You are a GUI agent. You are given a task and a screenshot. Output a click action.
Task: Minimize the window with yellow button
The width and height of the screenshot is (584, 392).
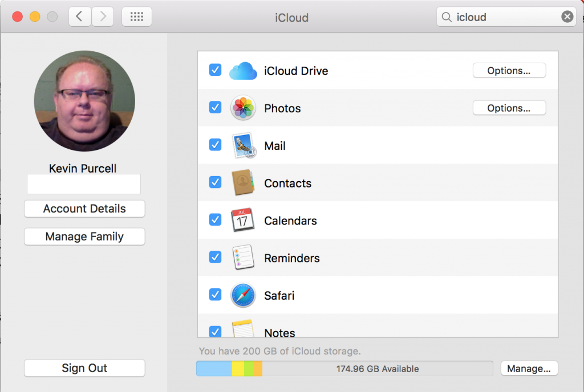point(35,17)
